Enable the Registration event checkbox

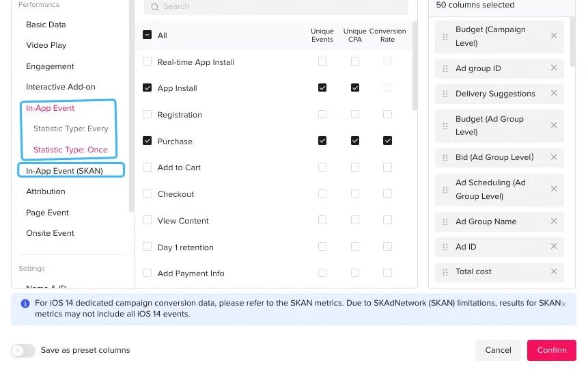[x=147, y=115]
